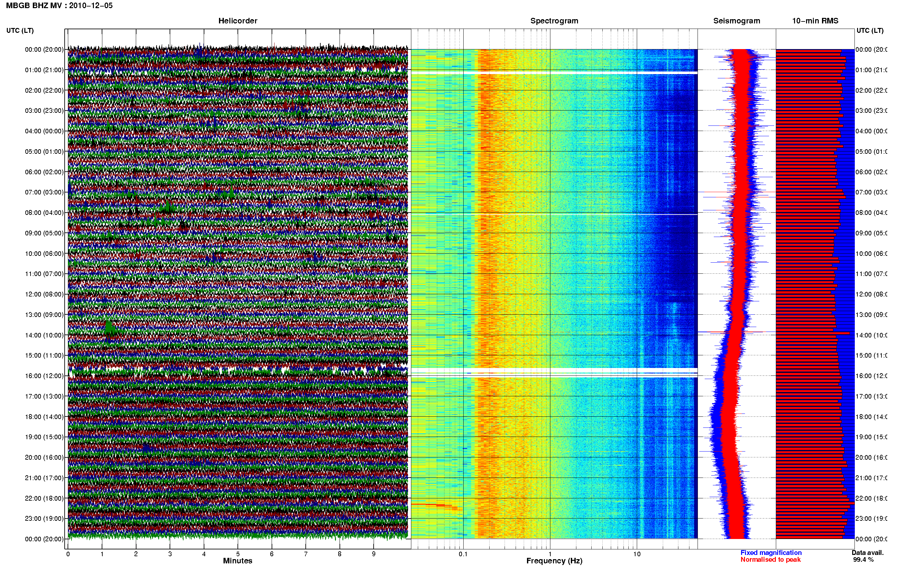Click the tallest RMS bar near 22:00
924x578 pixels.
point(815,504)
